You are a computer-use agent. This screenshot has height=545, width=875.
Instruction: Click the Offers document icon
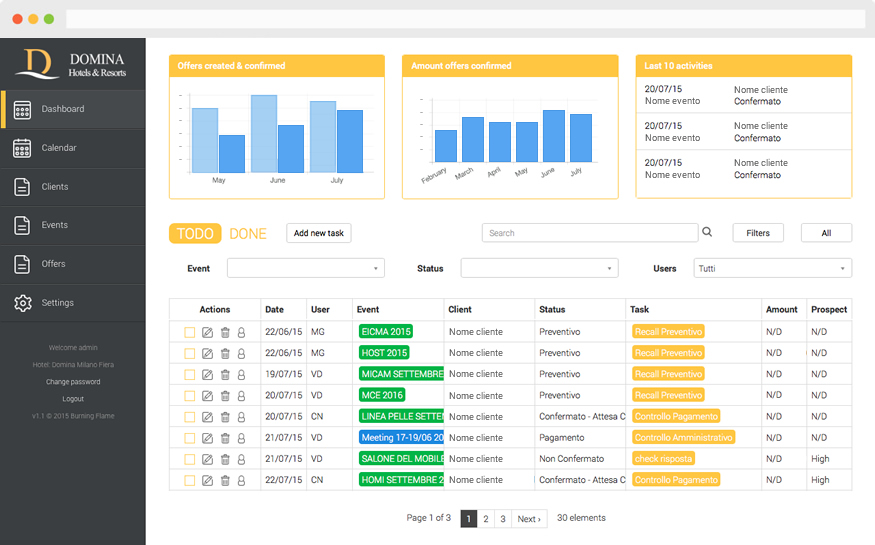pyautogui.click(x=22, y=264)
